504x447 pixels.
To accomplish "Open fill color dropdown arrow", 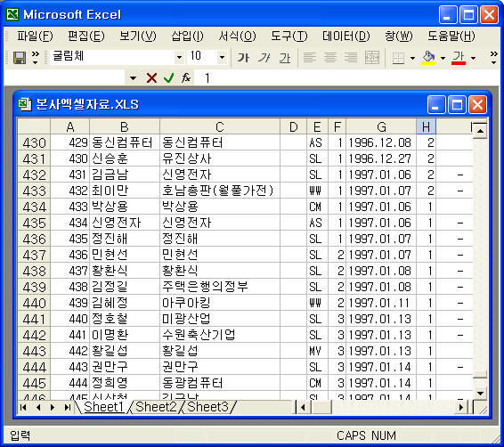I will [443, 58].
